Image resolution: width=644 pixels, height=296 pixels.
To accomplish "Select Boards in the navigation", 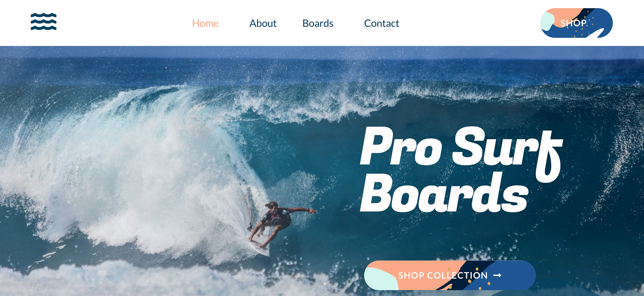I will click(318, 23).
